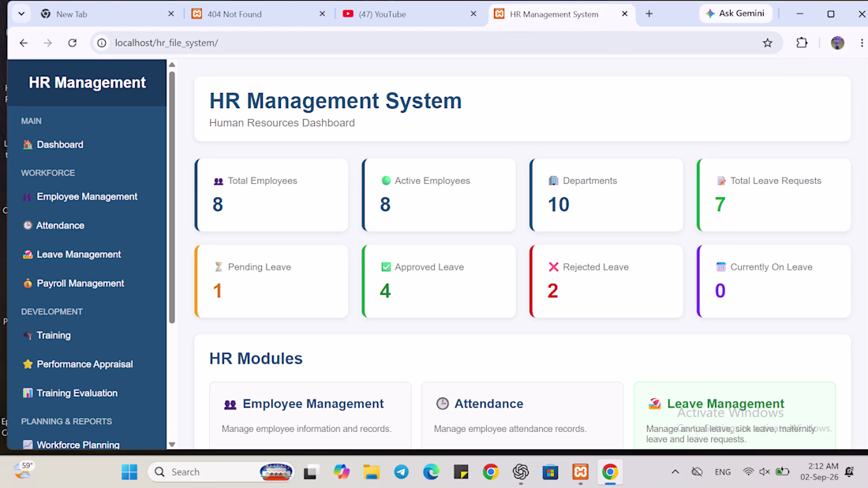Open the Employee Management module card
This screenshot has height=488, width=868.
coord(310,415)
